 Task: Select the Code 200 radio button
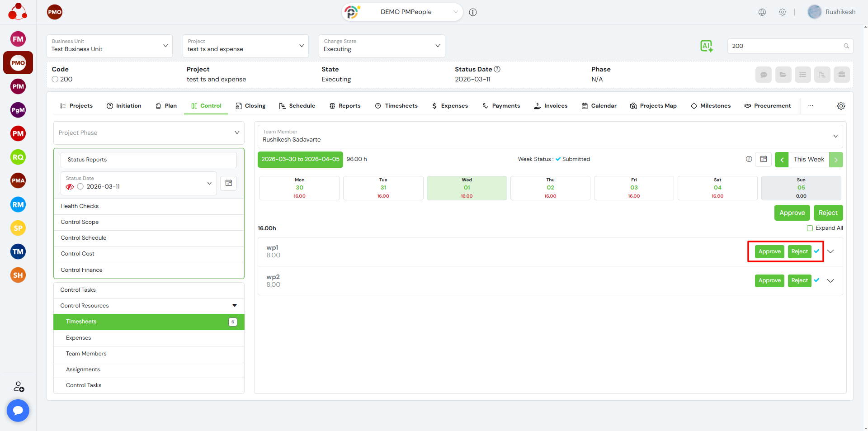click(x=55, y=79)
